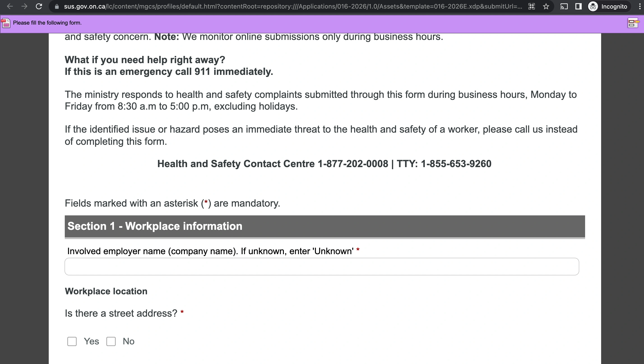
Task: View site security info via the padlock
Action: click(57, 7)
